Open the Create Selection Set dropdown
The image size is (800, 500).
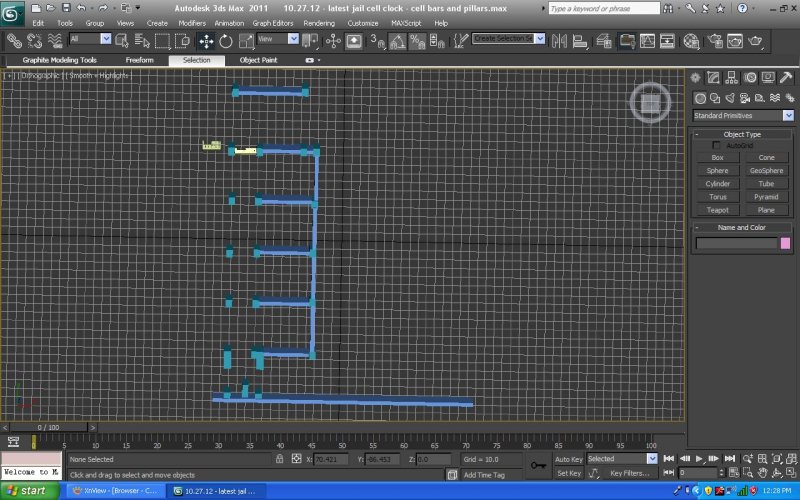(540, 39)
